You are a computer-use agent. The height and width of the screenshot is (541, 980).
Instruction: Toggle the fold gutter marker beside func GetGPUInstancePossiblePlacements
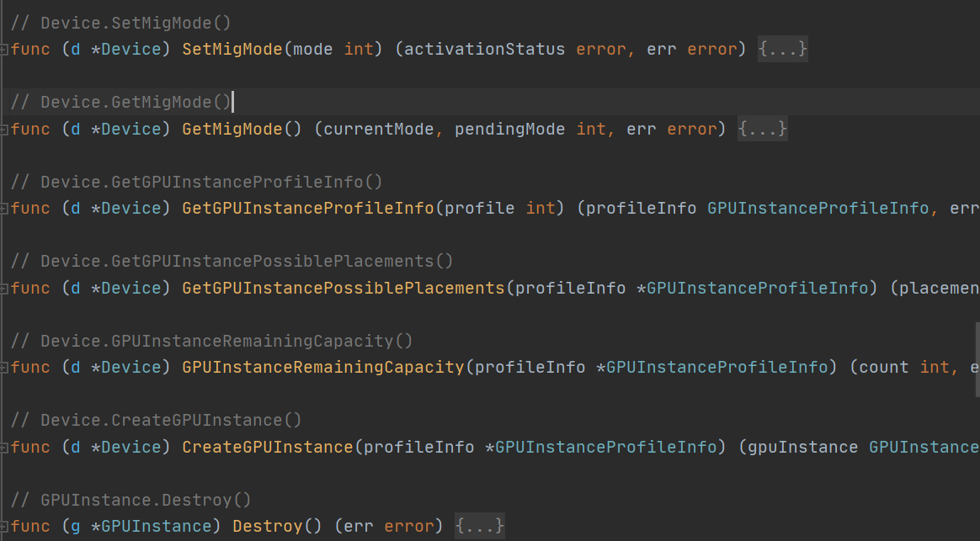tap(3, 289)
